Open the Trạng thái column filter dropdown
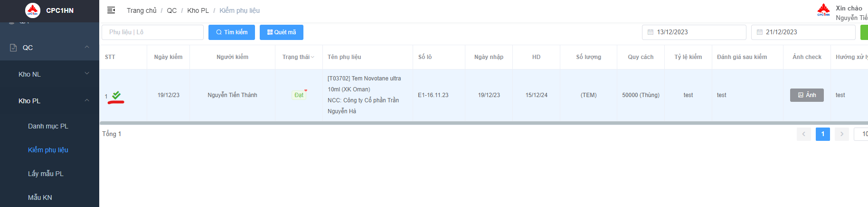The height and width of the screenshot is (207, 868). click(x=312, y=57)
